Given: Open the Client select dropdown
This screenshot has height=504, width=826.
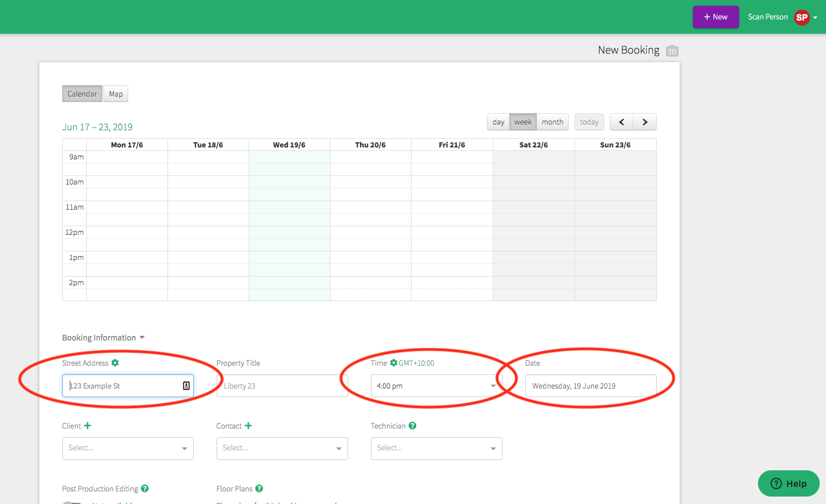Looking at the screenshot, I should (x=127, y=449).
